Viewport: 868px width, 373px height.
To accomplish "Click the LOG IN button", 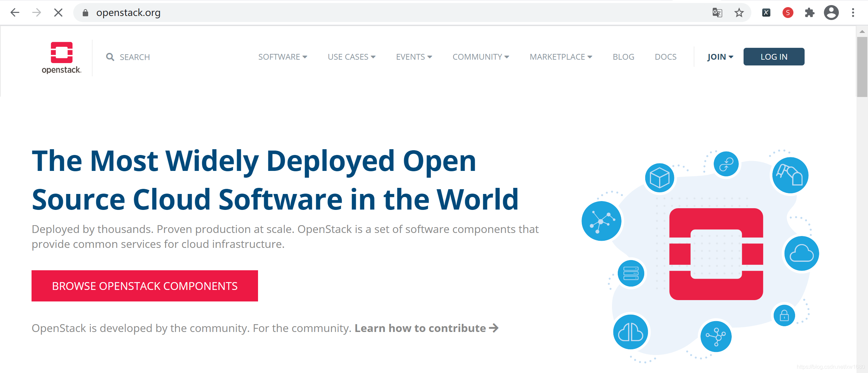I will (774, 57).
